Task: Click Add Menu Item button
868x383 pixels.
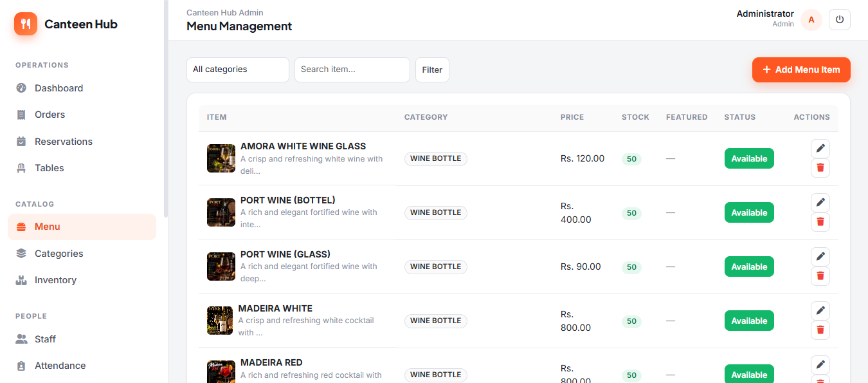Action: 801,70
